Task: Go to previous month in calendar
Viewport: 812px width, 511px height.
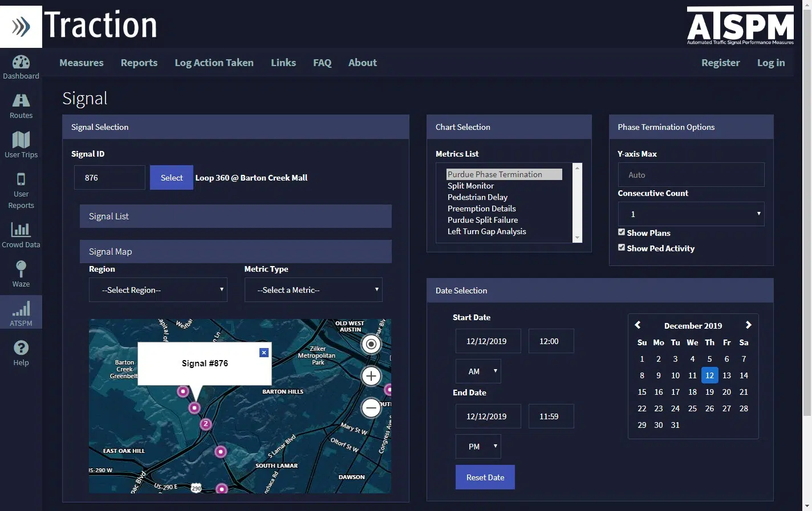Action: (x=638, y=325)
